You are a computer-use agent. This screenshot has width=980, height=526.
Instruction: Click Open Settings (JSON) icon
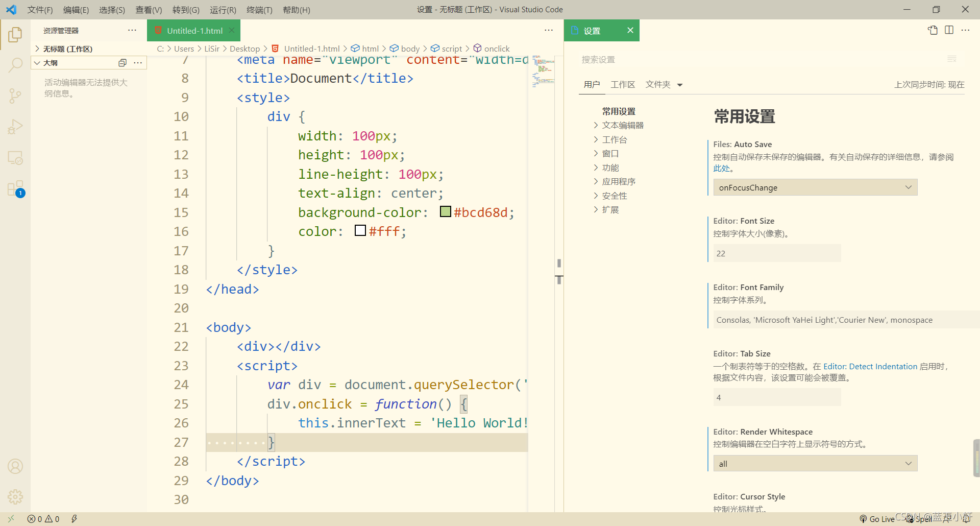click(x=933, y=30)
